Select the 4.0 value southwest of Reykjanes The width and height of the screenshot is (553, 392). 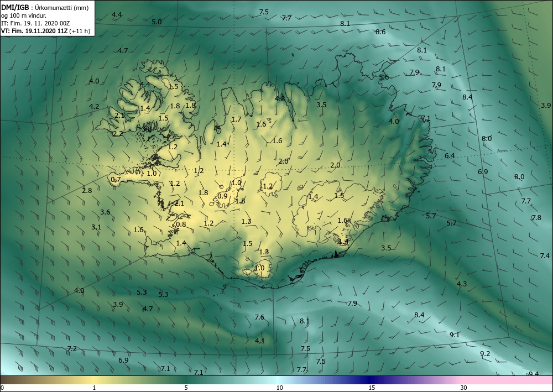79,291
